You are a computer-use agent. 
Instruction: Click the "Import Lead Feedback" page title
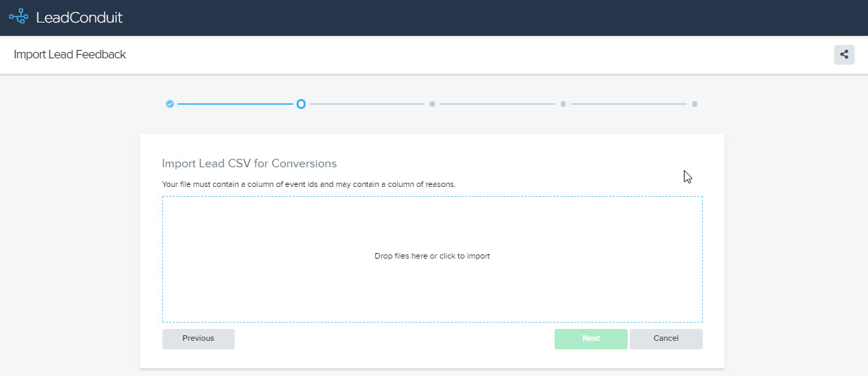click(x=70, y=55)
